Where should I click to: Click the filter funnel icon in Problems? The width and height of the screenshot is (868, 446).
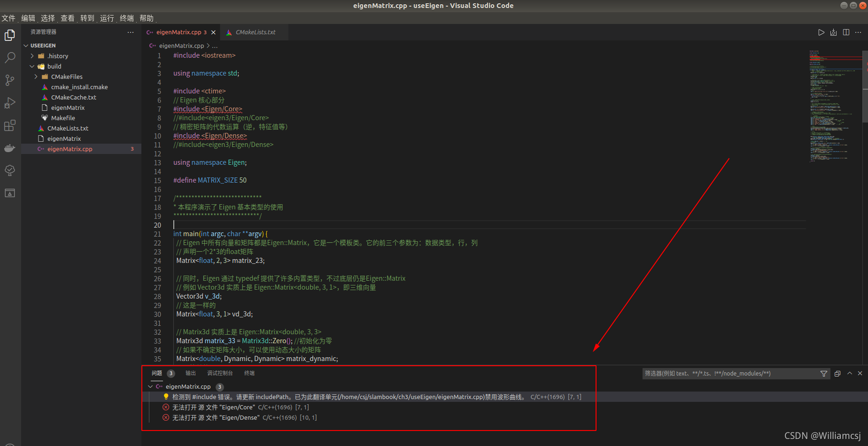point(823,374)
